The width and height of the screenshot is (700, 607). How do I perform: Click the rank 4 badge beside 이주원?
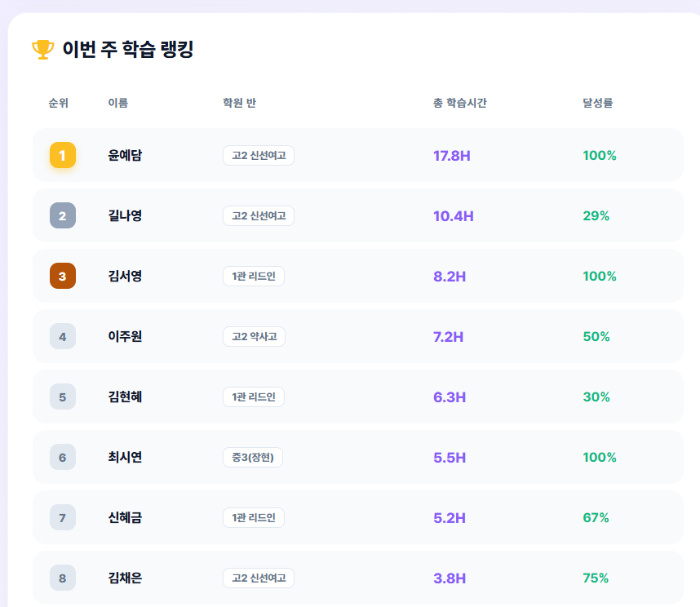(62, 336)
